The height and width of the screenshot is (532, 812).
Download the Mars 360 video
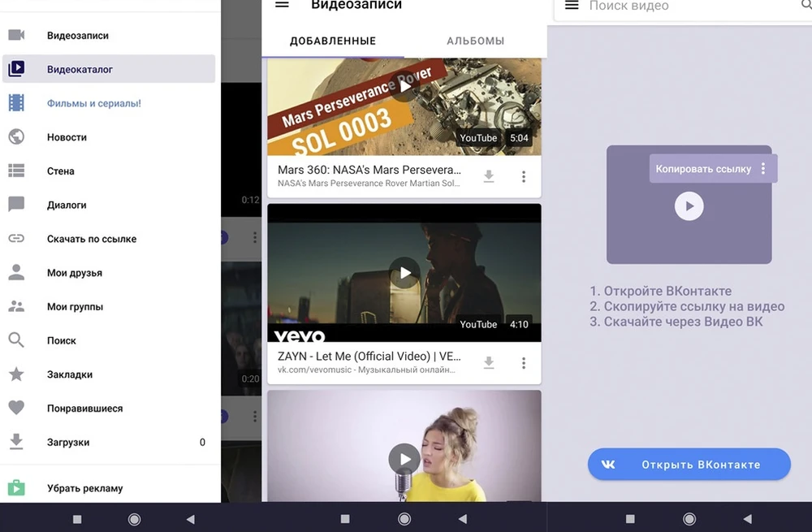click(489, 176)
